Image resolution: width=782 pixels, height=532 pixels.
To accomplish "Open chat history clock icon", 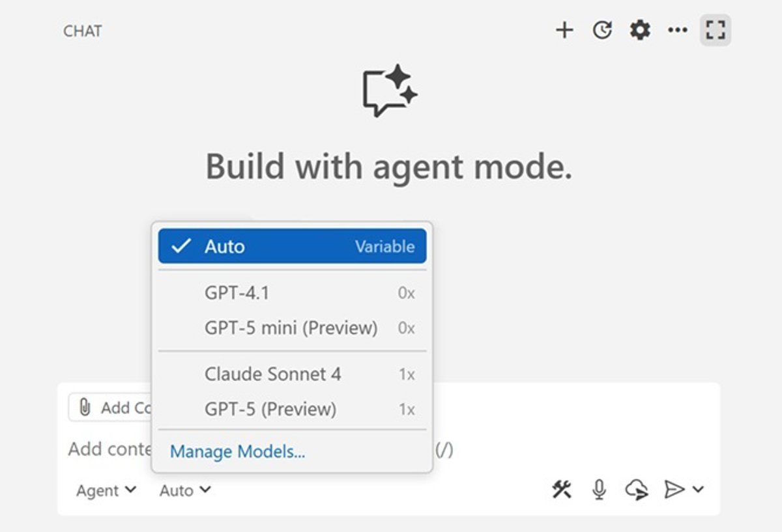I will click(x=602, y=30).
